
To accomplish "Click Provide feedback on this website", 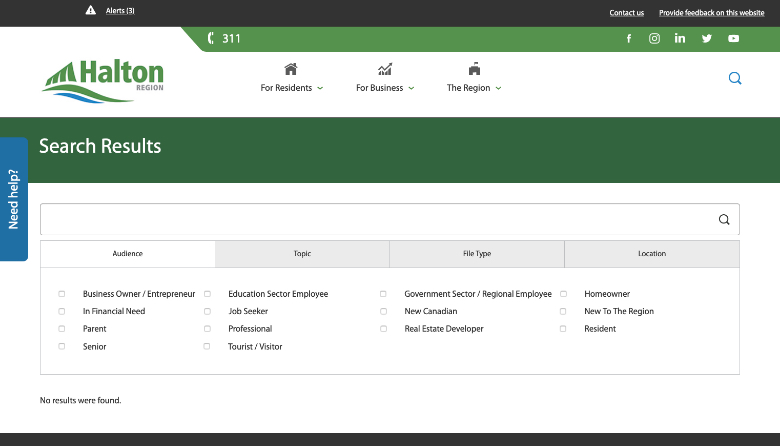I will tap(711, 13).
